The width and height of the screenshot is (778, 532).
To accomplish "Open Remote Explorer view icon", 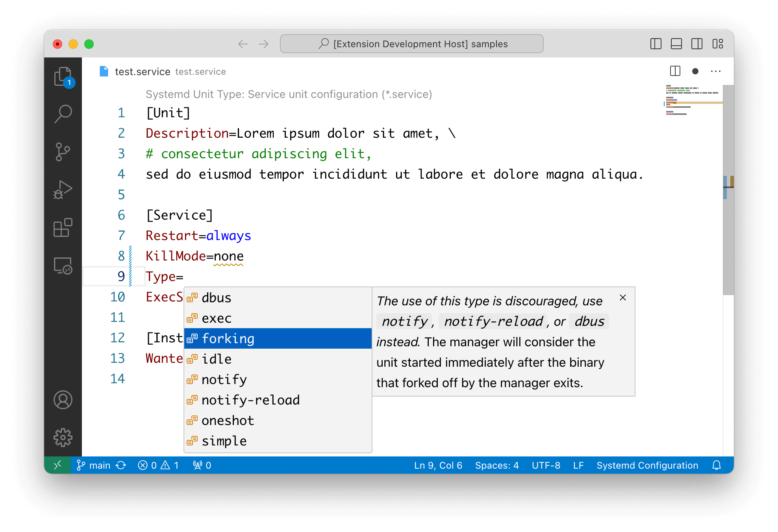I will pyautogui.click(x=63, y=266).
